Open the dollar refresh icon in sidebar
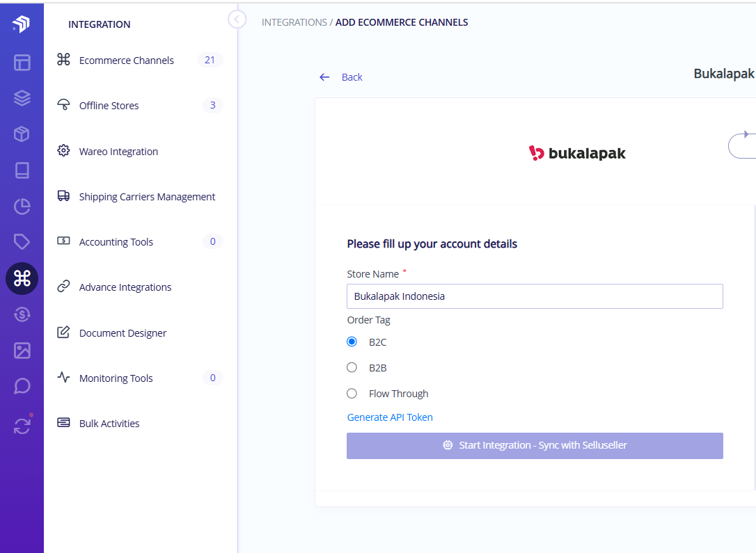 (x=22, y=314)
